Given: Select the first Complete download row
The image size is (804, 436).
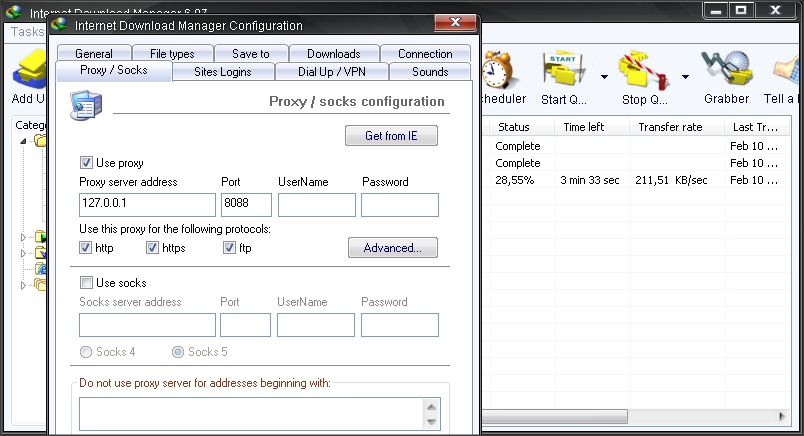Looking at the screenshot, I should point(636,146).
